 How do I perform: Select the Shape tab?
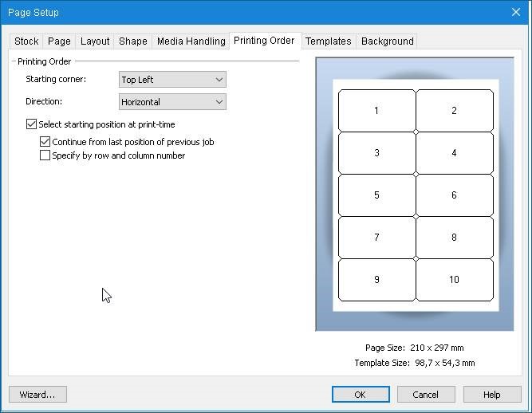point(133,41)
